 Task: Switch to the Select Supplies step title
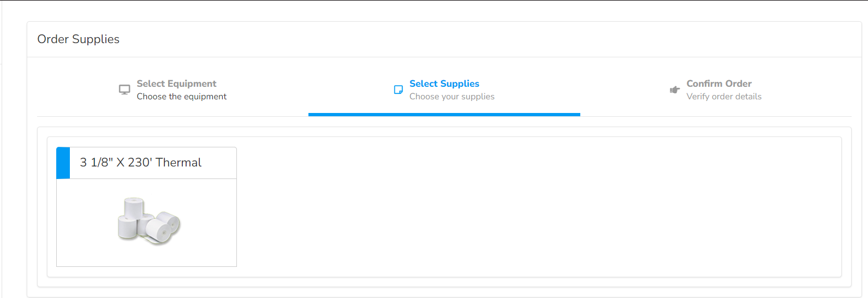(444, 84)
